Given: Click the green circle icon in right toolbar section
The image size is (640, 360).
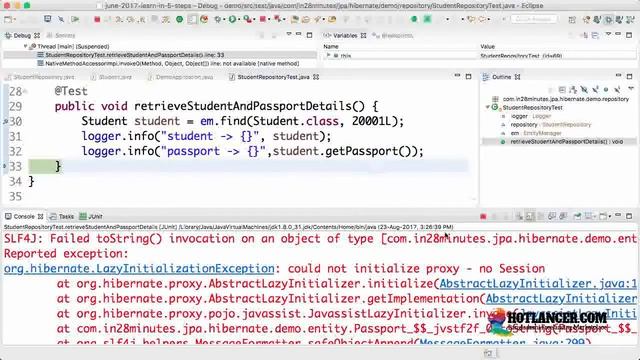Looking at the screenshot, I should tap(414, 19).
